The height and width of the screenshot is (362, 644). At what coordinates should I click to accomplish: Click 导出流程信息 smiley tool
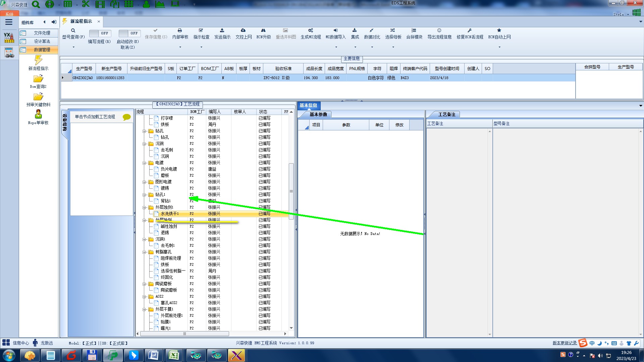[x=439, y=34]
